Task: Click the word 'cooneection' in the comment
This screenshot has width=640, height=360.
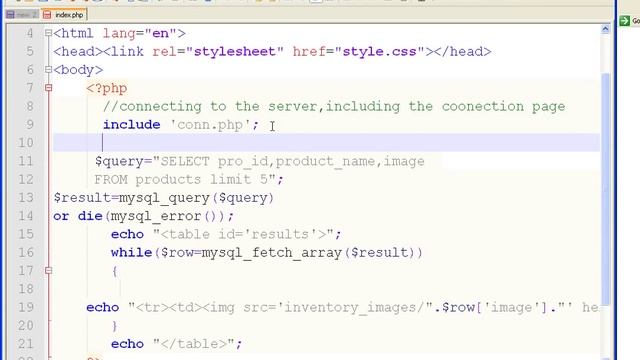Action: coord(482,107)
